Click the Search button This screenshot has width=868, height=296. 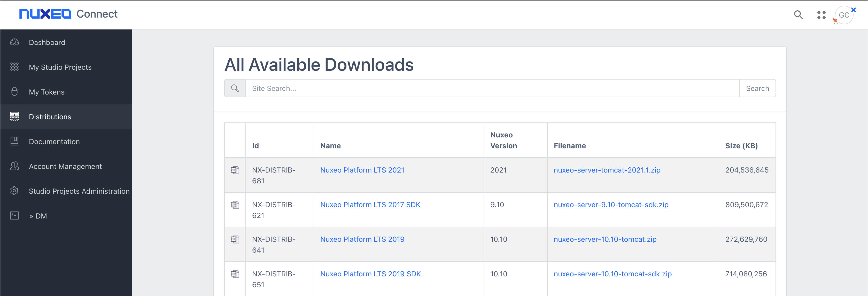click(x=757, y=88)
